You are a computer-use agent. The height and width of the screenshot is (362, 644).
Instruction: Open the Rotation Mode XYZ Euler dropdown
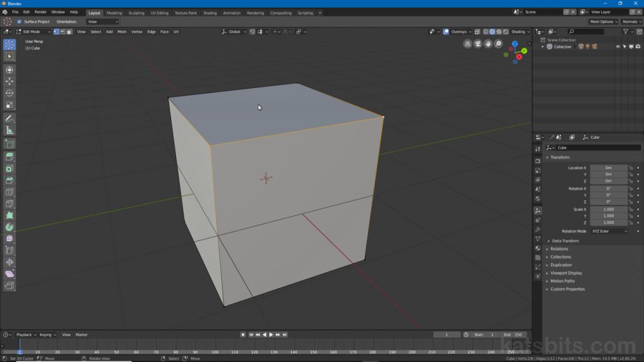point(609,231)
